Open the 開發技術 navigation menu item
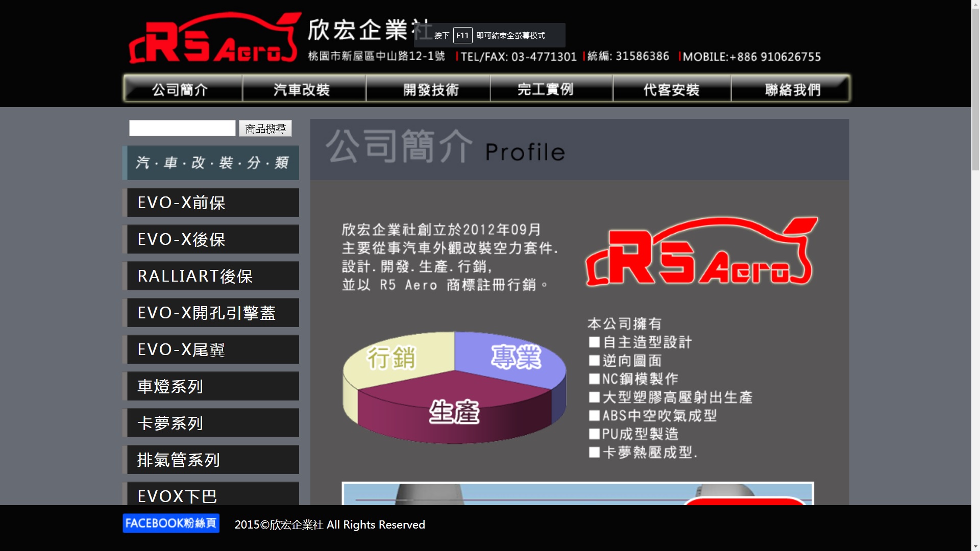Image resolution: width=980 pixels, height=551 pixels. [428, 89]
